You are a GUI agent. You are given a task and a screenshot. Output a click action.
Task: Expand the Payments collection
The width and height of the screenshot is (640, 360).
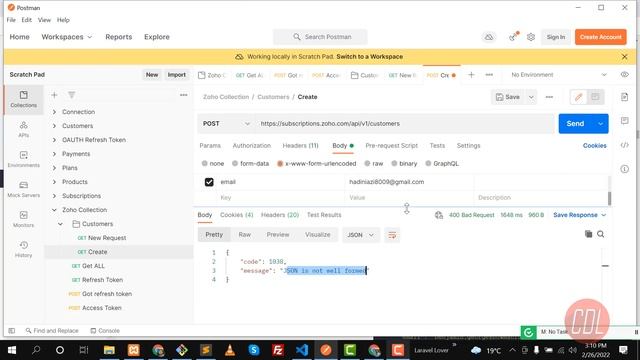coord(54,154)
